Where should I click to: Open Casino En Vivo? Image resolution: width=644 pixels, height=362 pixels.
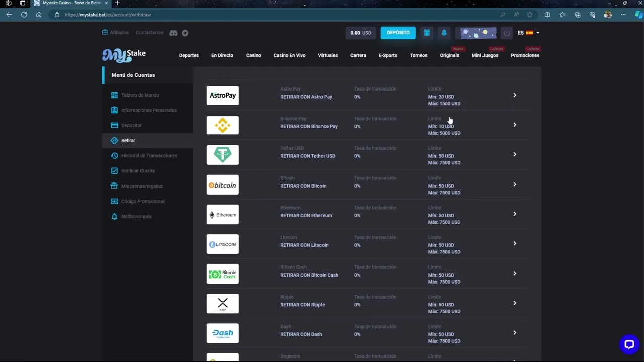coord(289,55)
